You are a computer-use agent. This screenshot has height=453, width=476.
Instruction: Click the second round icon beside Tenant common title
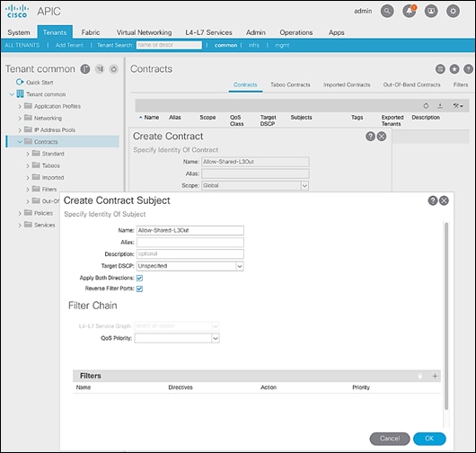coord(100,69)
